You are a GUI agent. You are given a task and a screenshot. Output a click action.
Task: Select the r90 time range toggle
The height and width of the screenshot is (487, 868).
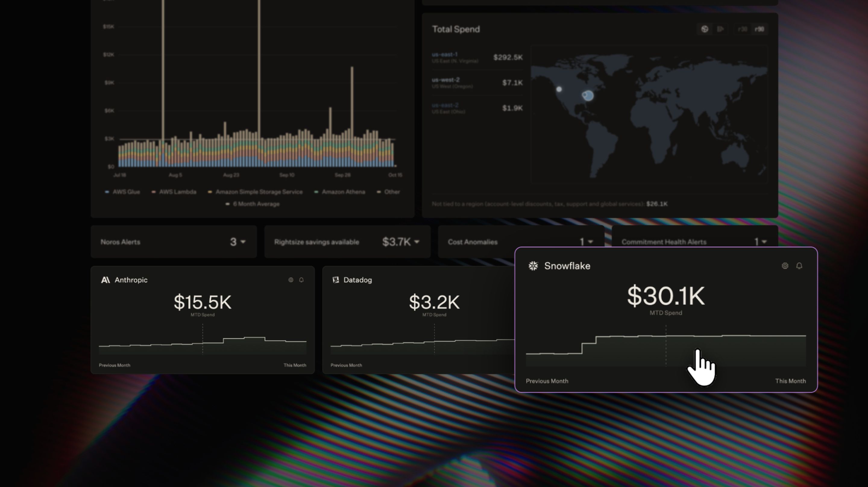coord(759,29)
